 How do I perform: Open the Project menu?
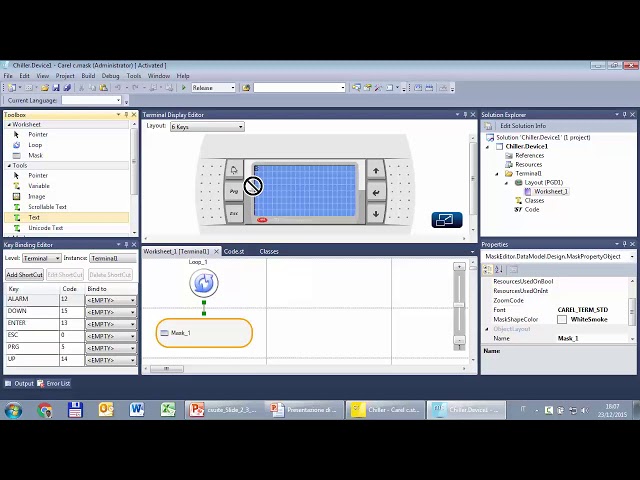[65, 76]
